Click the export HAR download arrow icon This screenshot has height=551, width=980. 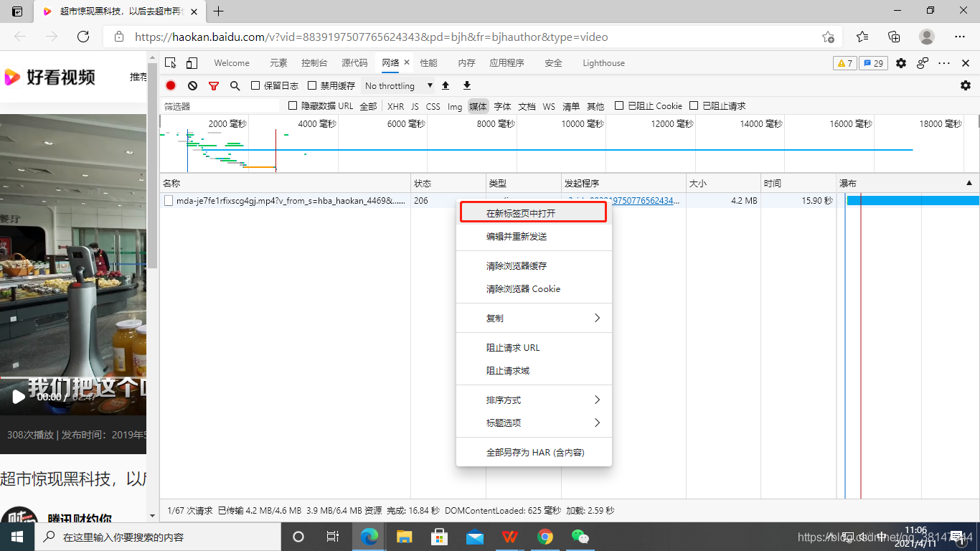click(x=467, y=85)
